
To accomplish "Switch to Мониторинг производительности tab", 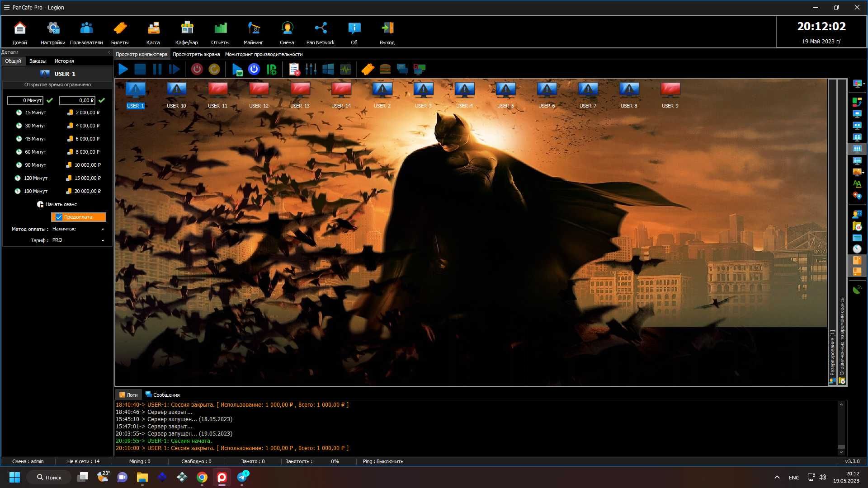I will pos(264,54).
